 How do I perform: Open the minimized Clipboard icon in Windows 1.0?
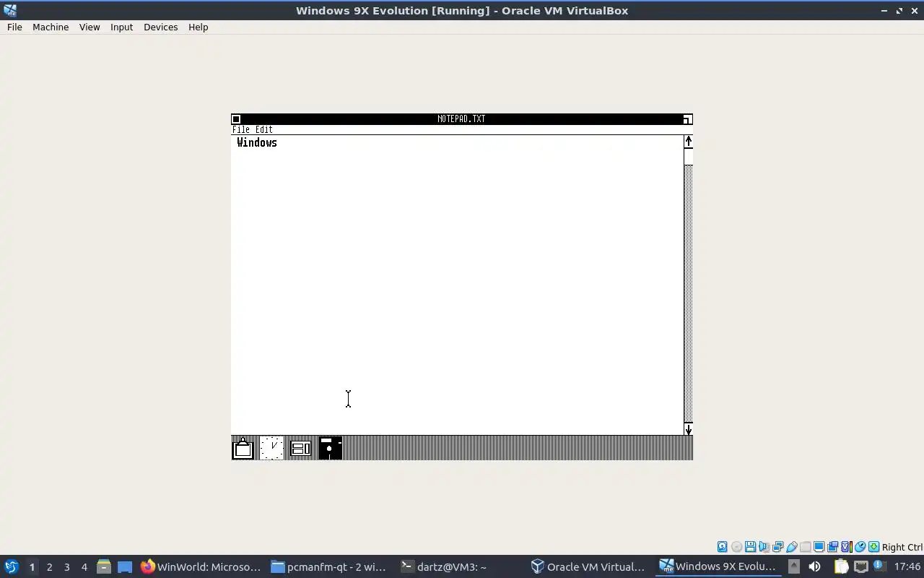243,448
